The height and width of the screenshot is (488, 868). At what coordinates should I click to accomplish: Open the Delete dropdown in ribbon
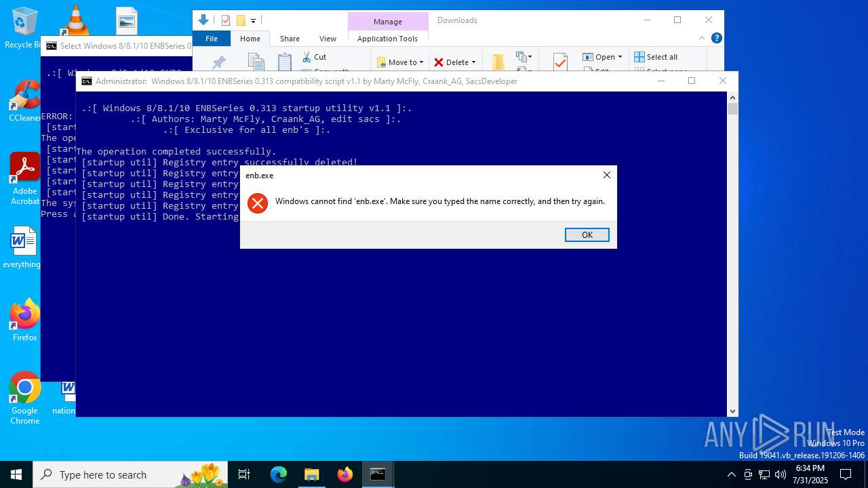tap(455, 62)
